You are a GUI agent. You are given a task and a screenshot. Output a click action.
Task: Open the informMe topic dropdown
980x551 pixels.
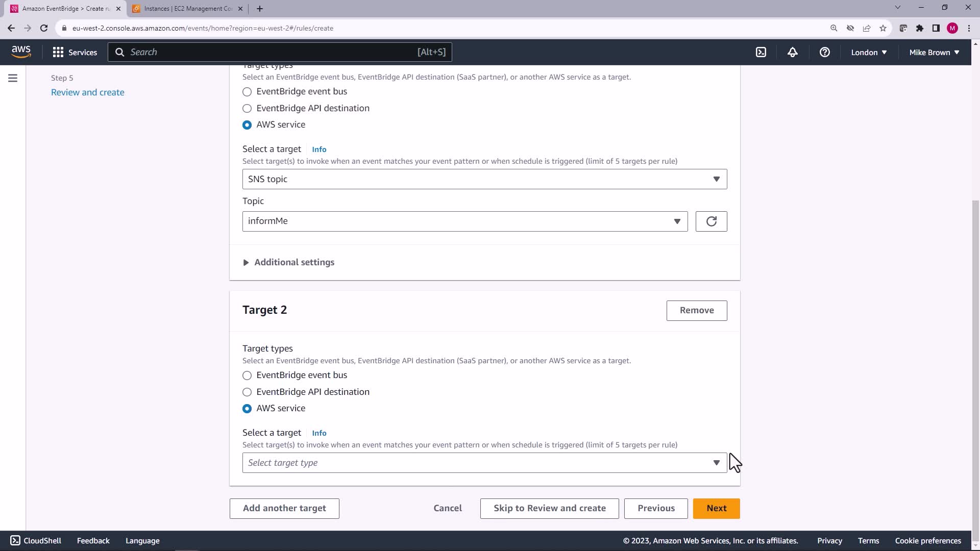[464, 221]
